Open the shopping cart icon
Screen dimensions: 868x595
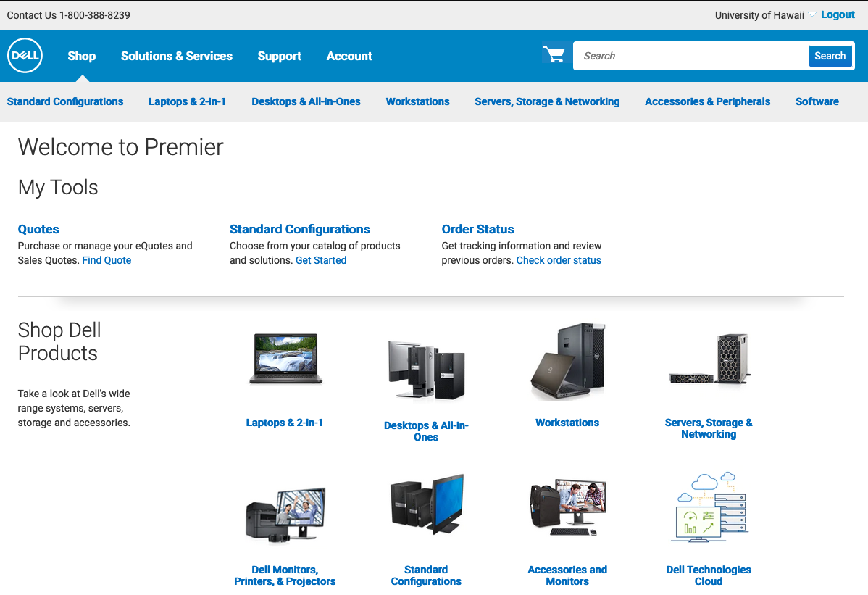(x=554, y=54)
